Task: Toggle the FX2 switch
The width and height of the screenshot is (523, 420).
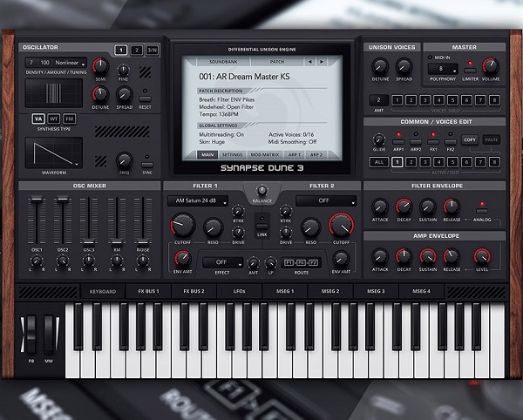Action: pos(451,142)
